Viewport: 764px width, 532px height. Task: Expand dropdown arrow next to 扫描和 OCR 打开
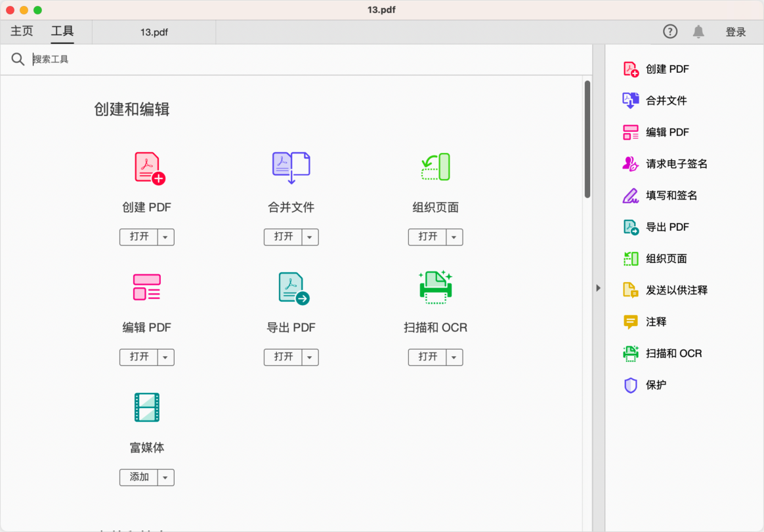pos(454,358)
